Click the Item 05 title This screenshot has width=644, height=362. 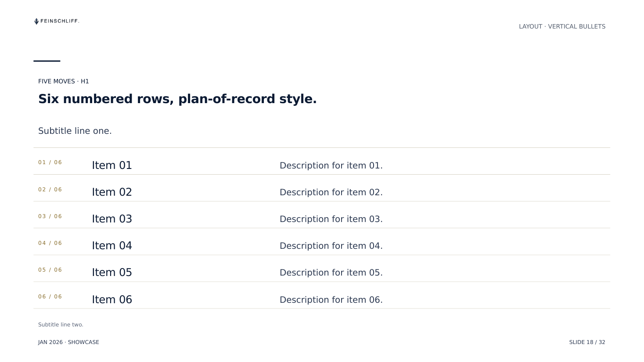112,272
